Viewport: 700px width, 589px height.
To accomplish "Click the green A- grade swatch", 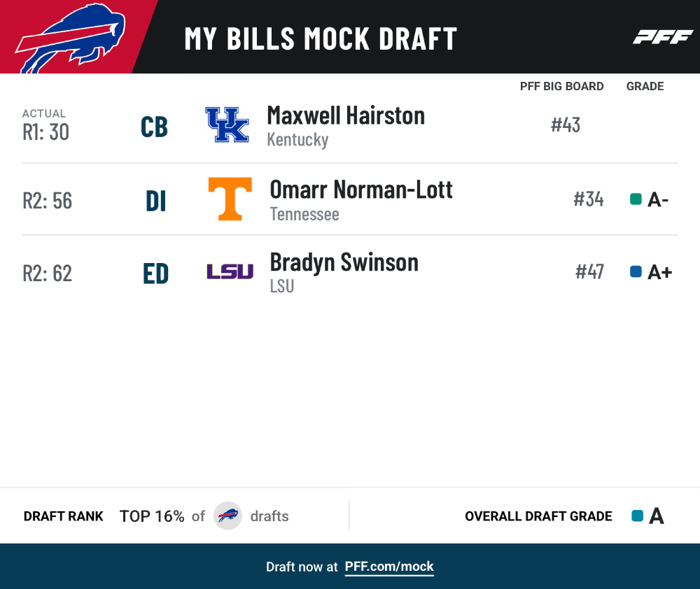I will coord(636,199).
